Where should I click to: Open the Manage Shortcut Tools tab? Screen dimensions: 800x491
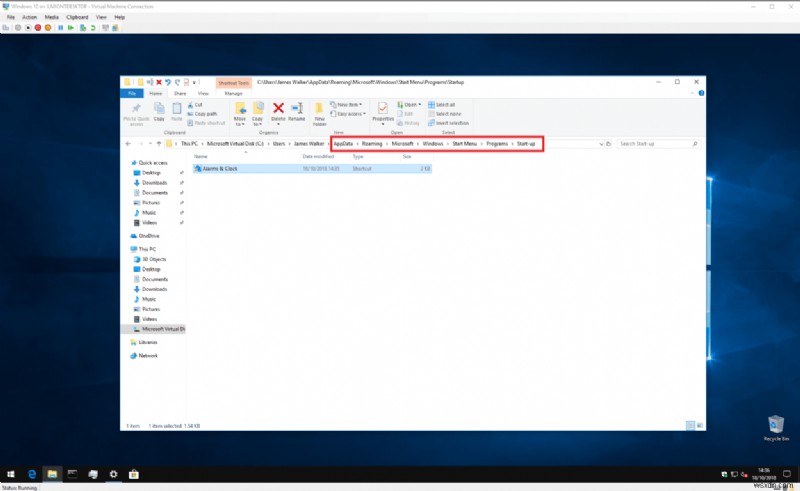[x=234, y=93]
